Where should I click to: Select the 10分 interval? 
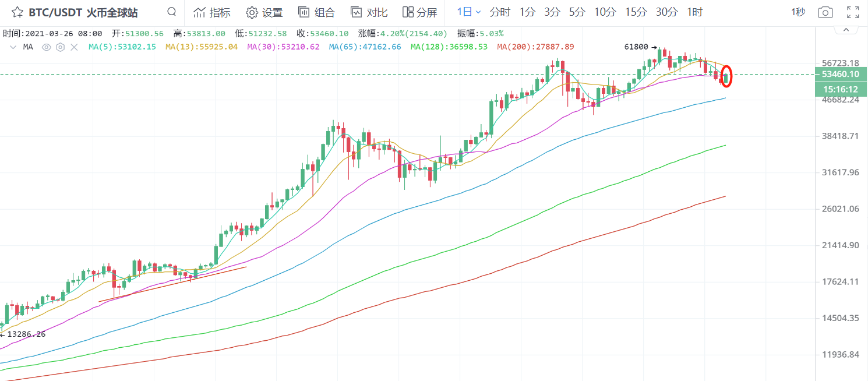tap(604, 12)
